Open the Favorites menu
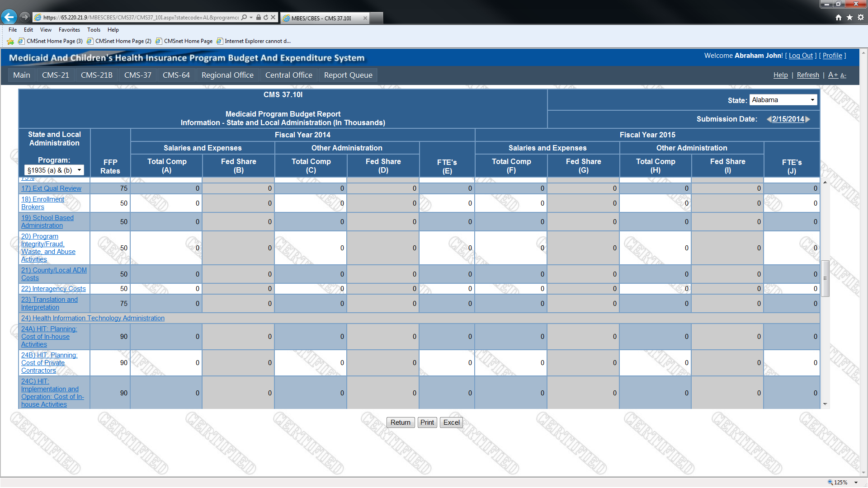This screenshot has height=488, width=868. tap(69, 30)
